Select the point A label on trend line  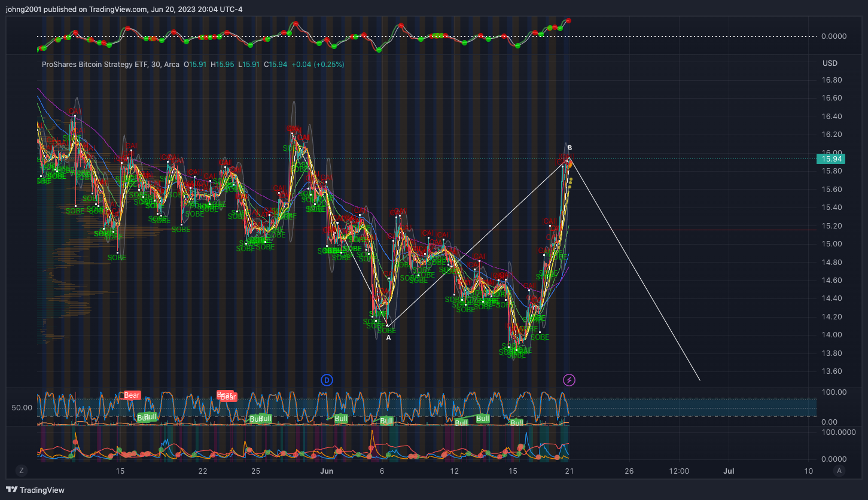388,338
